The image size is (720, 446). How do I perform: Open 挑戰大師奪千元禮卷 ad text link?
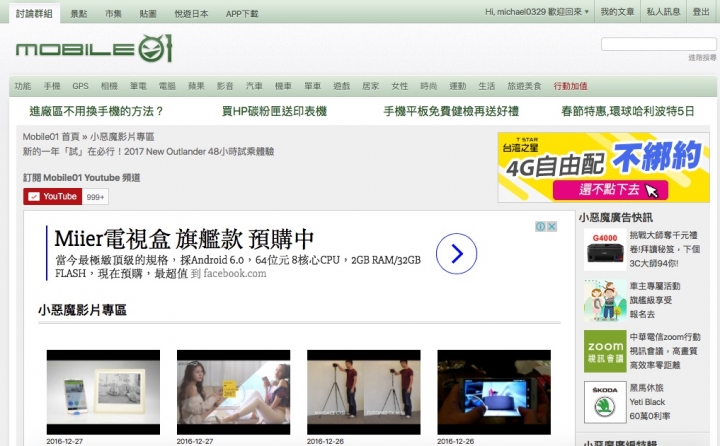coord(664,249)
